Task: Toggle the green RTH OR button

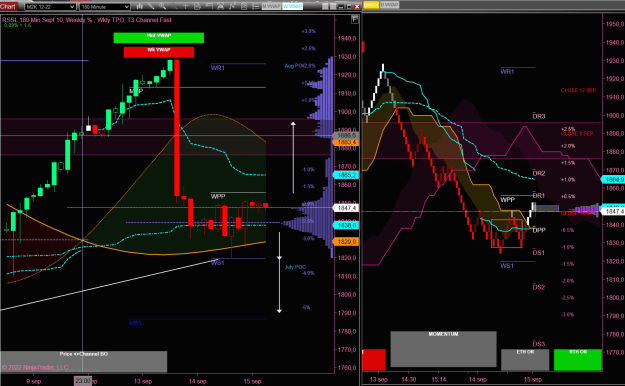Action: tap(578, 360)
